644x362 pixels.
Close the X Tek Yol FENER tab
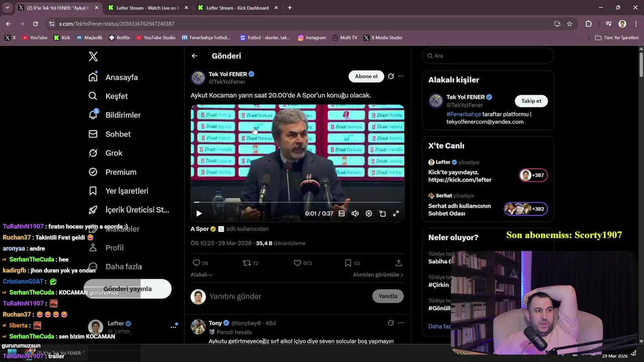[x=97, y=8]
